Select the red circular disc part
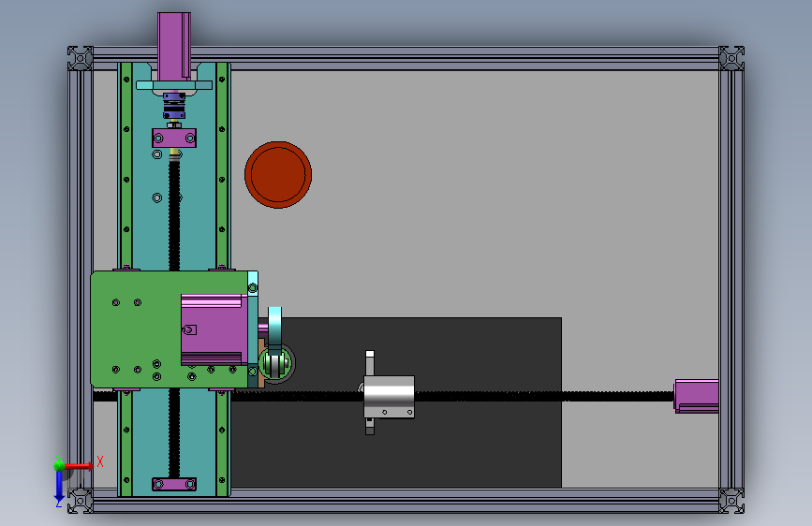This screenshot has width=812, height=526. click(x=278, y=175)
